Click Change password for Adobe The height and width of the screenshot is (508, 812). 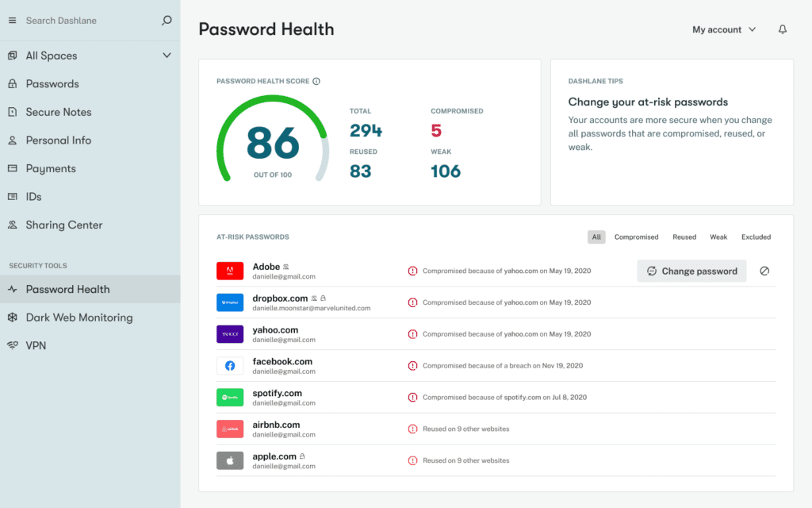[x=691, y=271]
